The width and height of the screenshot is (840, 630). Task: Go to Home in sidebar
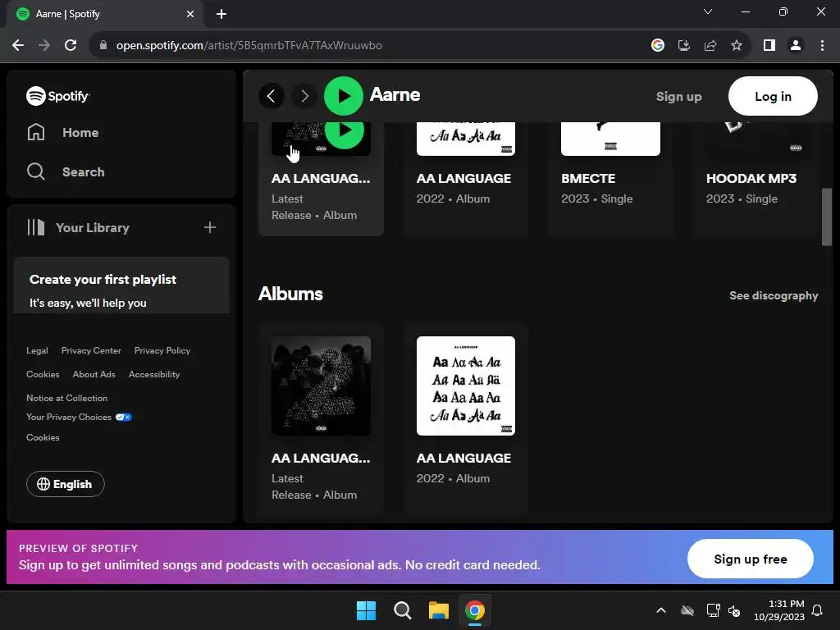[x=62, y=132]
